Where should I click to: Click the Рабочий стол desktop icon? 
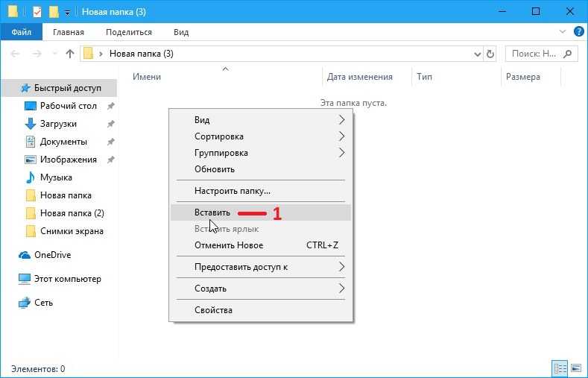pyautogui.click(x=30, y=106)
